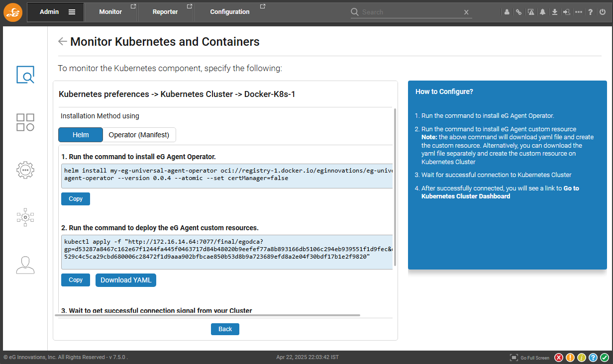Click the chain link icon
This screenshot has width=613, height=364.
tap(518, 12)
